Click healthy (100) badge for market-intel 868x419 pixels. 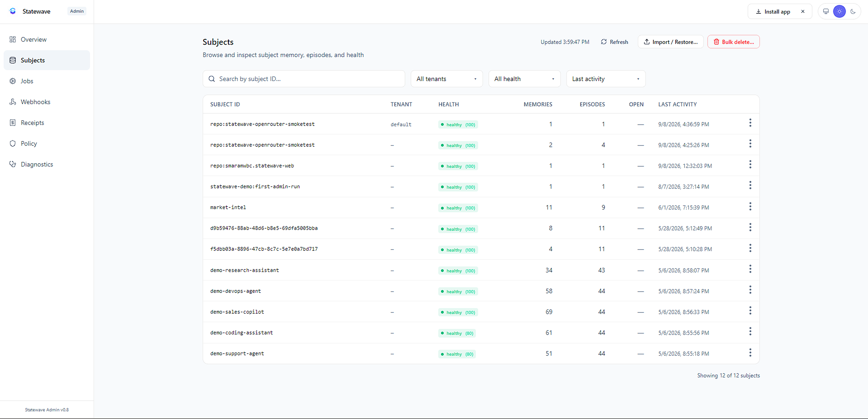click(458, 208)
